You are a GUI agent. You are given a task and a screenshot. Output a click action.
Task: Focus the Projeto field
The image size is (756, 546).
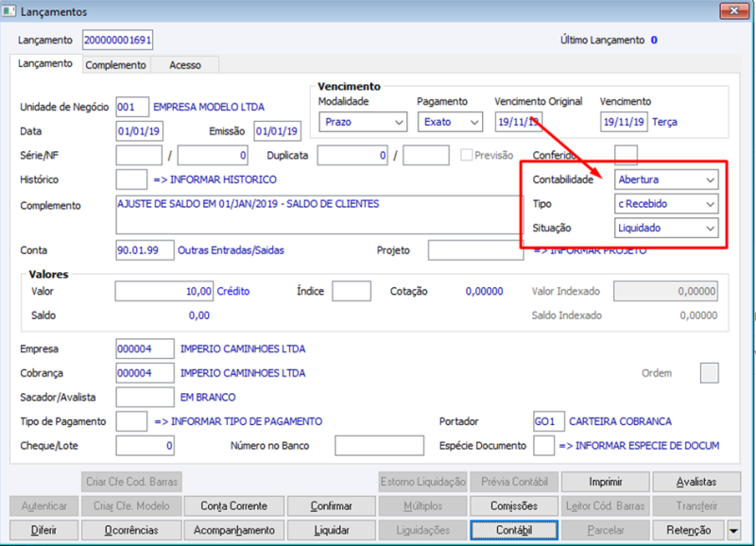point(476,250)
